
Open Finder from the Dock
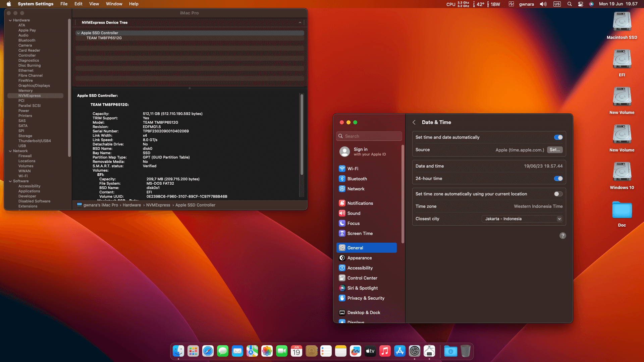pos(178,351)
